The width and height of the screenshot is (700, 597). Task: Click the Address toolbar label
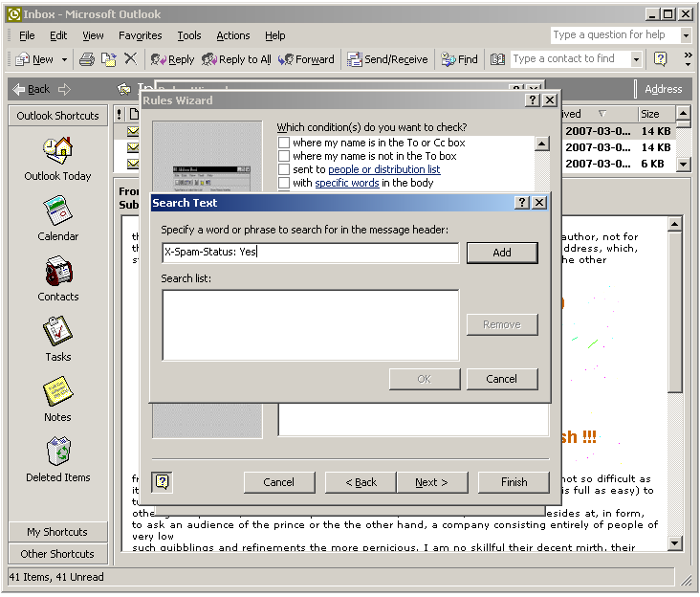click(664, 89)
